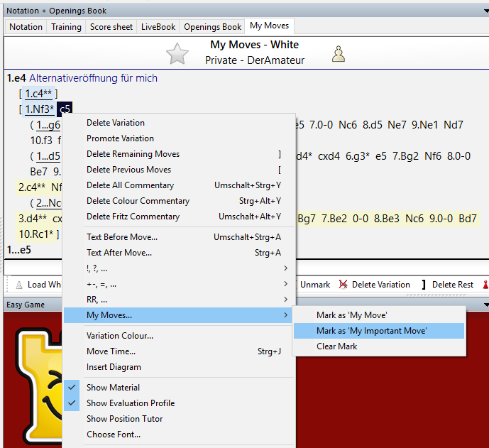This screenshot has height=448, width=489.
Task: Open Variation Colour dialog
Action: [119, 336]
